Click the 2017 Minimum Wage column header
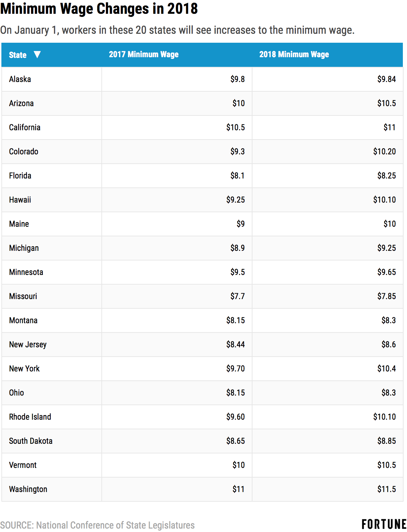 click(x=143, y=54)
